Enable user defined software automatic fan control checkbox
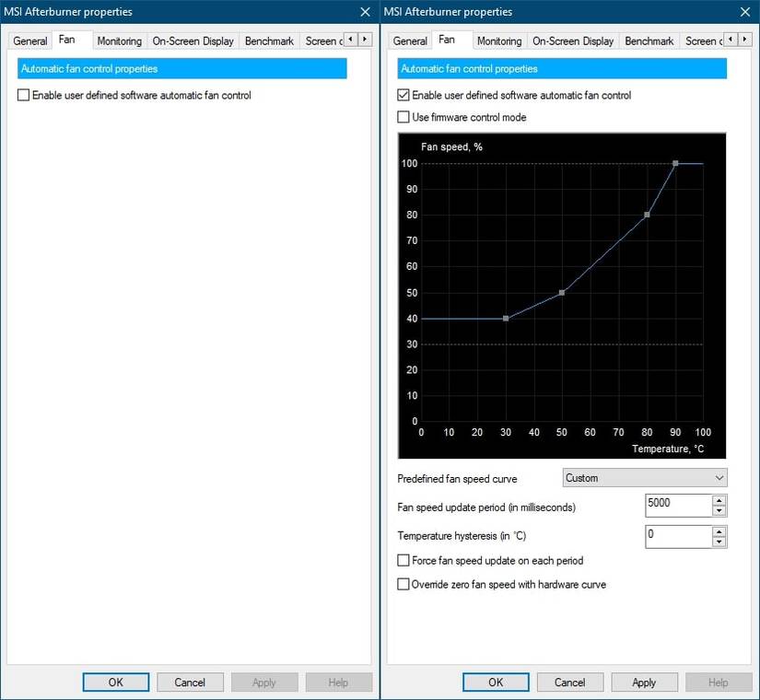The width and height of the screenshot is (760, 700). (23, 95)
